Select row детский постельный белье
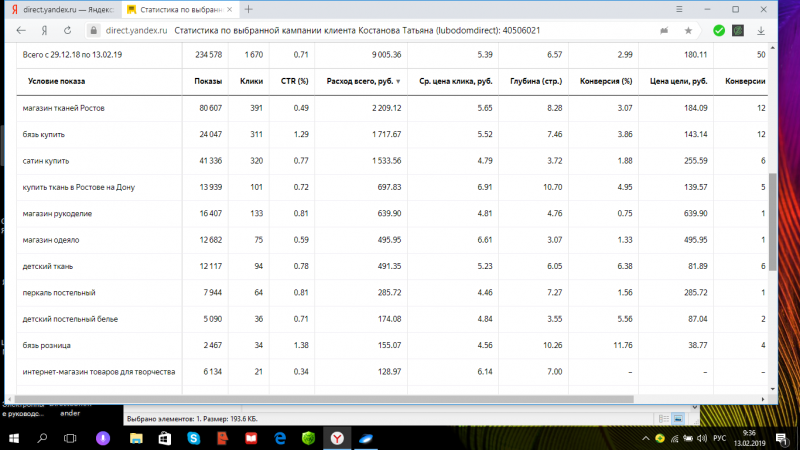 tap(393, 319)
